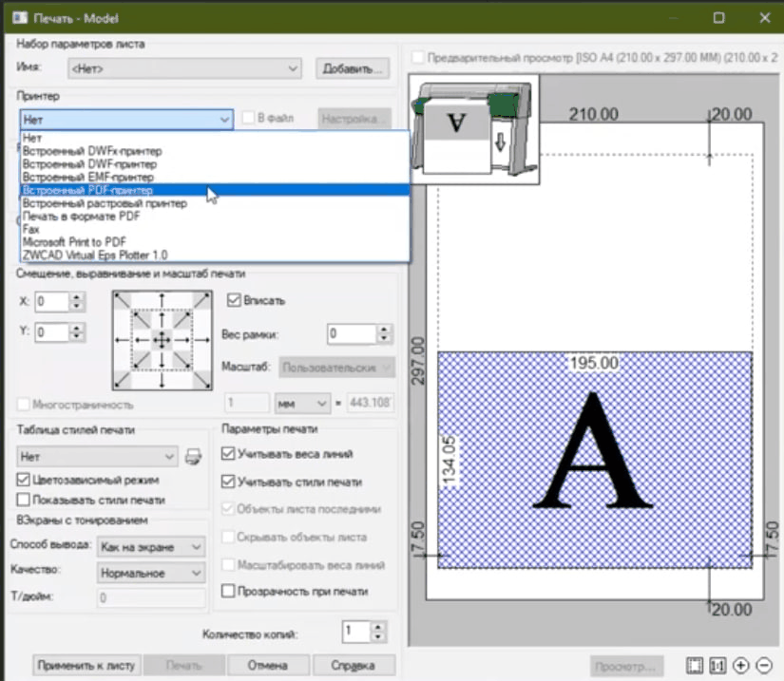Screen dimensions: 784x681
Task: Click the zoom in preview icon
Action: [741, 666]
